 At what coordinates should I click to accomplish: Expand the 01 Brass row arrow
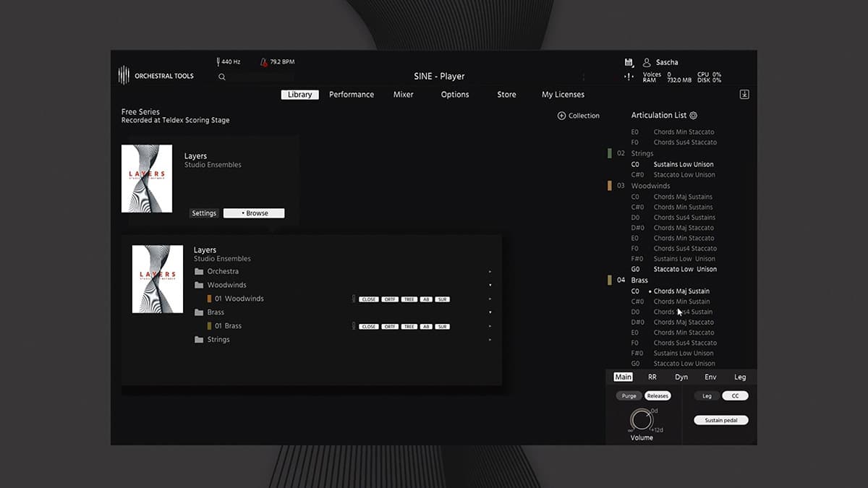(x=490, y=326)
